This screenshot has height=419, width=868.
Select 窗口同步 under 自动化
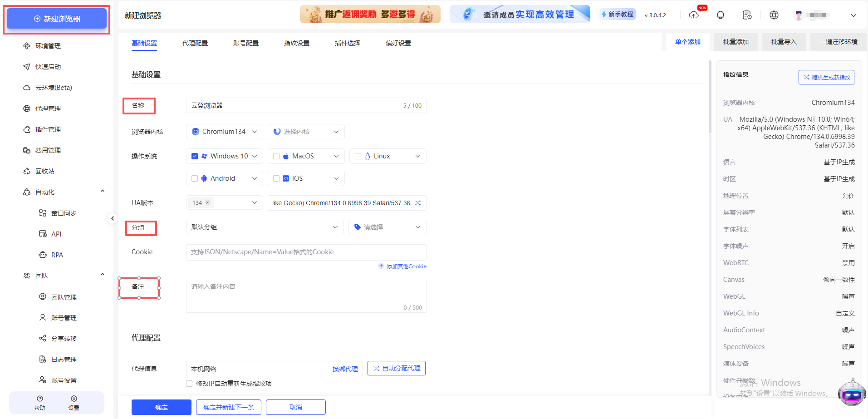click(63, 213)
